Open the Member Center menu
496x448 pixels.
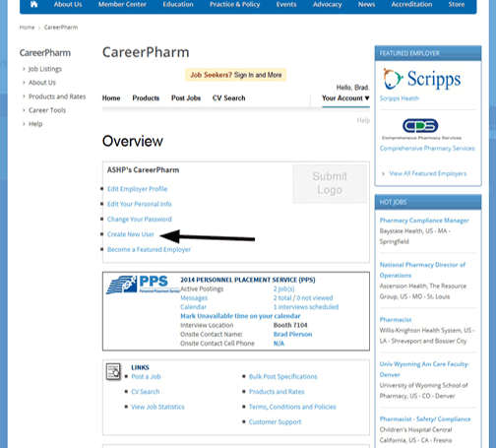[x=122, y=5]
